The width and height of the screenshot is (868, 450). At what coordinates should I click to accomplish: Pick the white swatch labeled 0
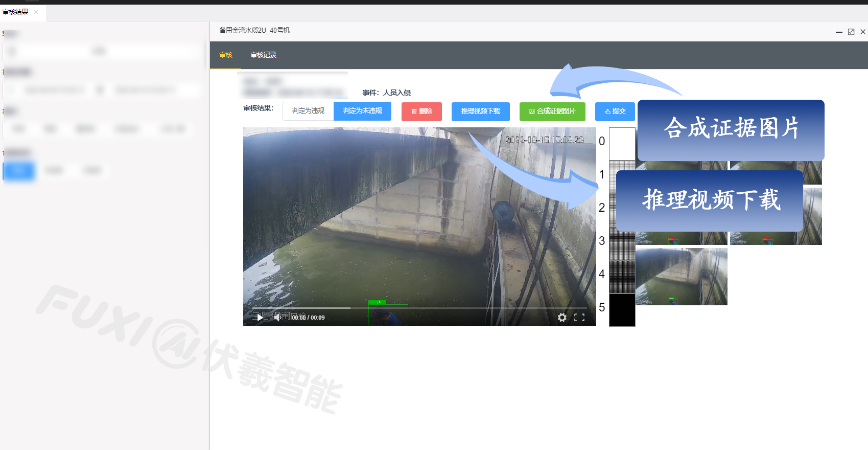622,144
